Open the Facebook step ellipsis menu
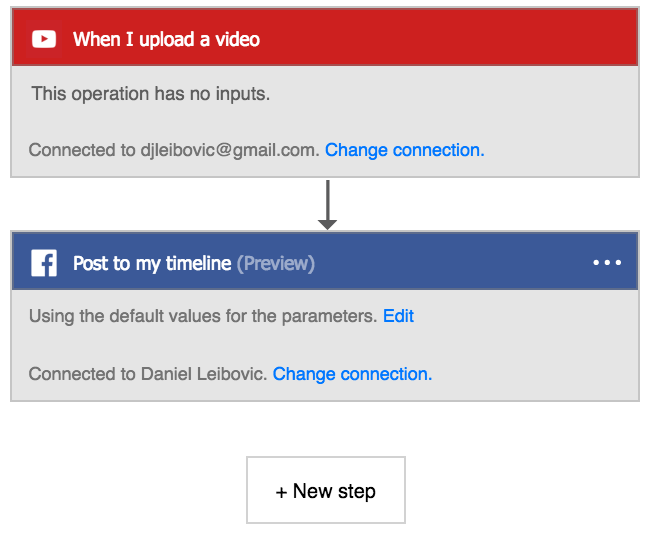This screenshot has width=656, height=552. (606, 263)
